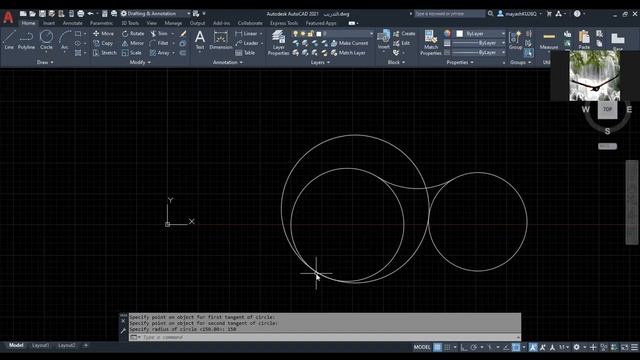Viewport: 640px width, 360px height.
Task: Toggle MODEL space button in status bar
Action: [x=422, y=347]
